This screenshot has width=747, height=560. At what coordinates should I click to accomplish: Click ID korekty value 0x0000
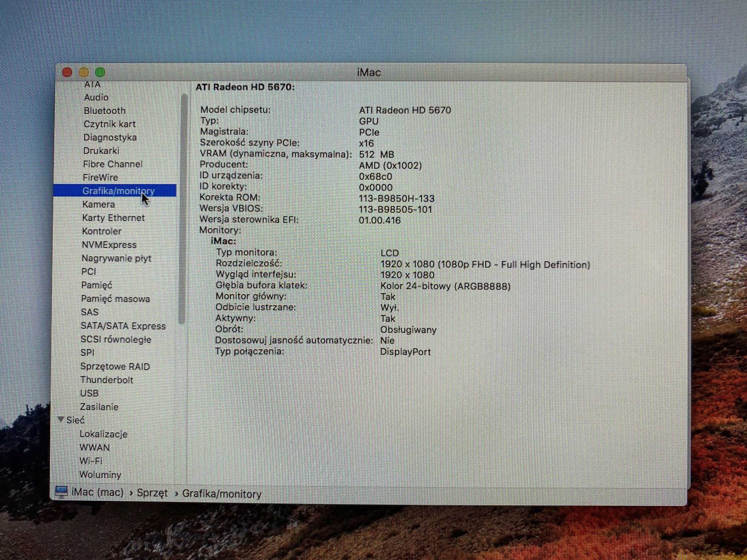coord(375,187)
